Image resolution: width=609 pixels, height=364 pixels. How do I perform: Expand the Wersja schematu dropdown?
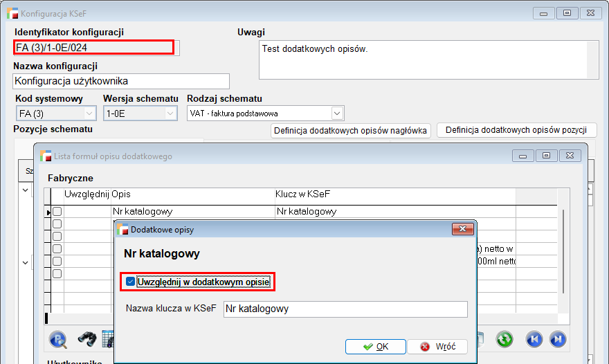pos(170,113)
